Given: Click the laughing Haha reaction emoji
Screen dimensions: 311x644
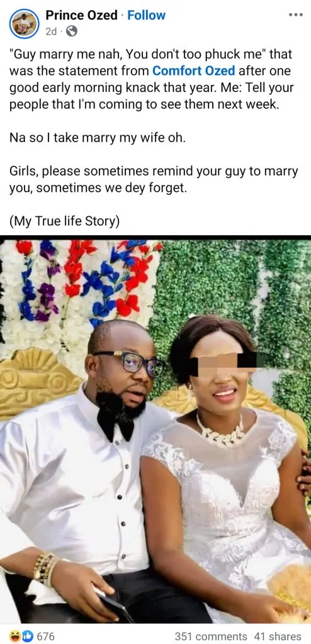Looking at the screenshot, I should click(x=15, y=636).
